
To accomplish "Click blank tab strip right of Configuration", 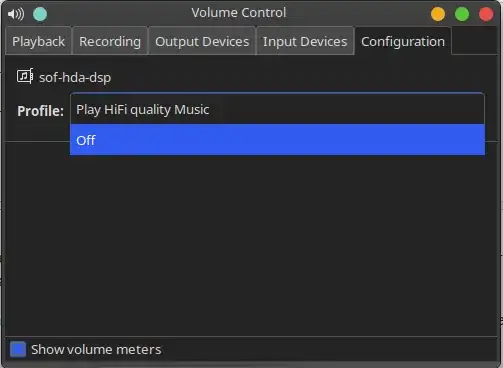I will (x=474, y=41).
